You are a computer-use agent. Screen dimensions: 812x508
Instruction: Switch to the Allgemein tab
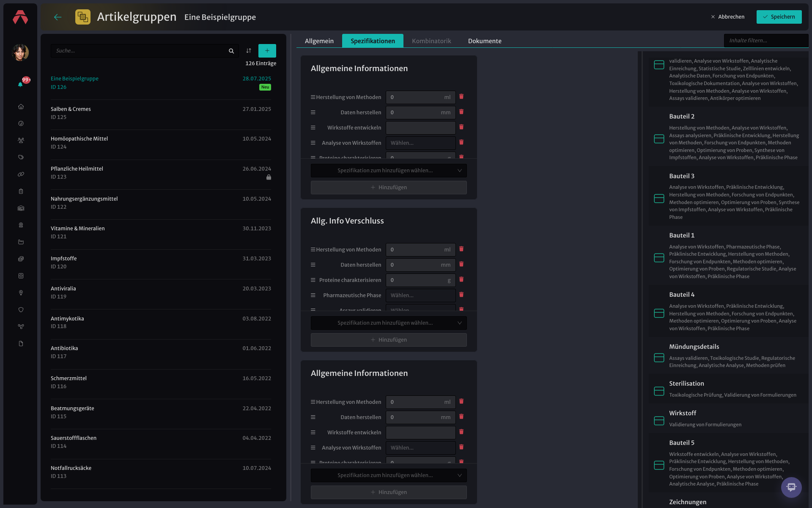[319, 41]
